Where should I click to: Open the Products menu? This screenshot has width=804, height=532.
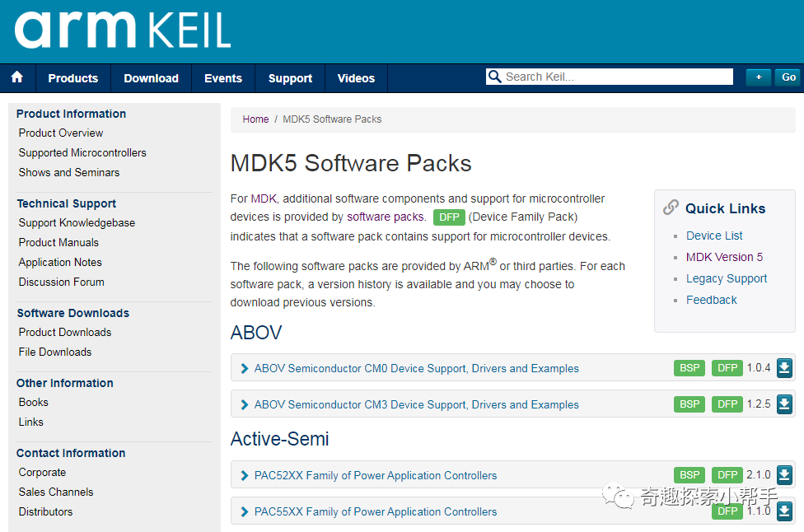pyautogui.click(x=72, y=78)
